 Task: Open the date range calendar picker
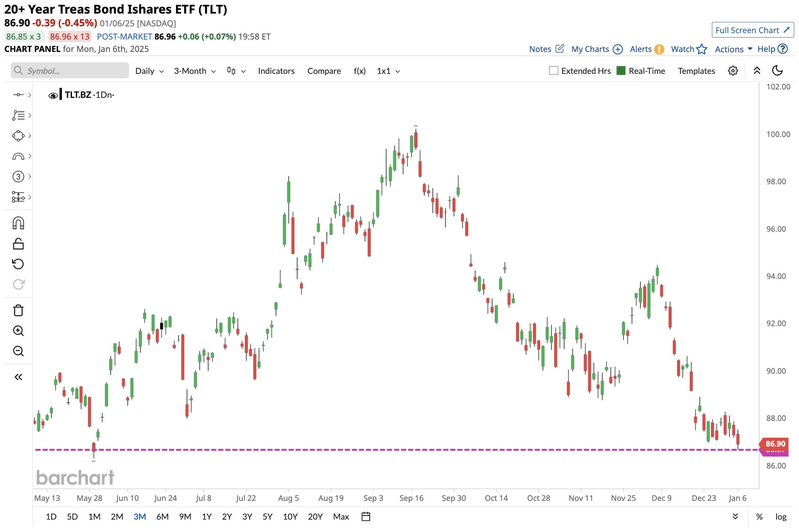(366, 516)
